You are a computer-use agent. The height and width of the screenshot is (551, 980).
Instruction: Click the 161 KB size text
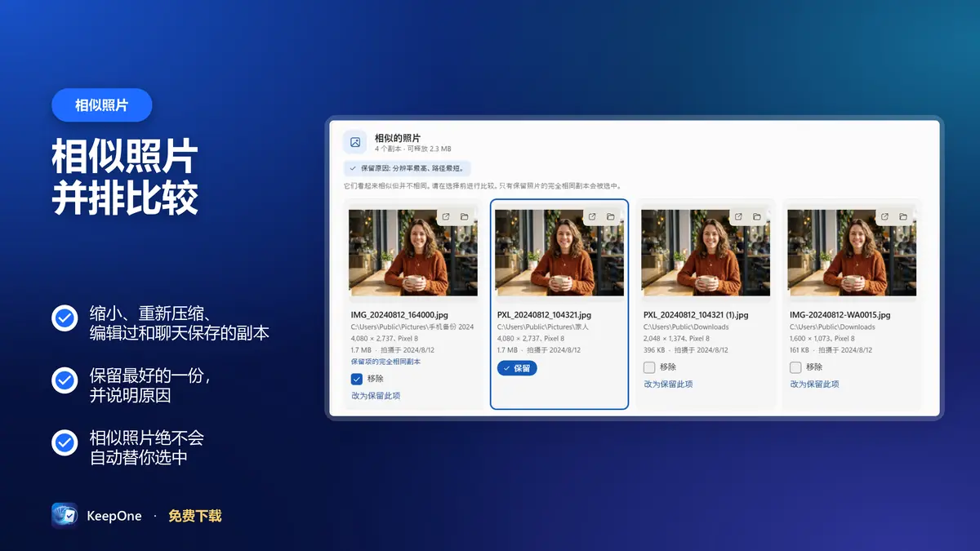pyautogui.click(x=800, y=350)
